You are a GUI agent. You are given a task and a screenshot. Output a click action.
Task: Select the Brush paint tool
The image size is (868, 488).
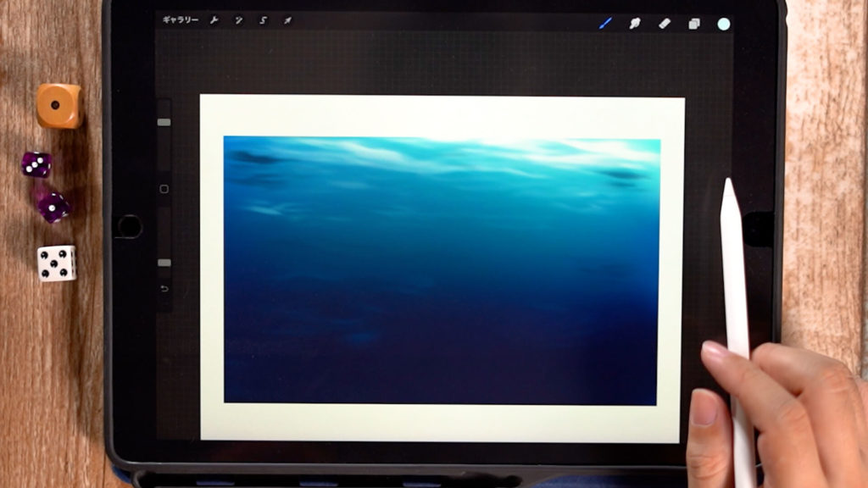605,24
